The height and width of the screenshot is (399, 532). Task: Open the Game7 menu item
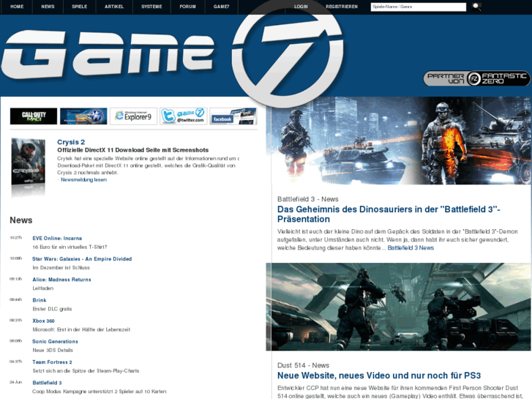click(x=221, y=7)
